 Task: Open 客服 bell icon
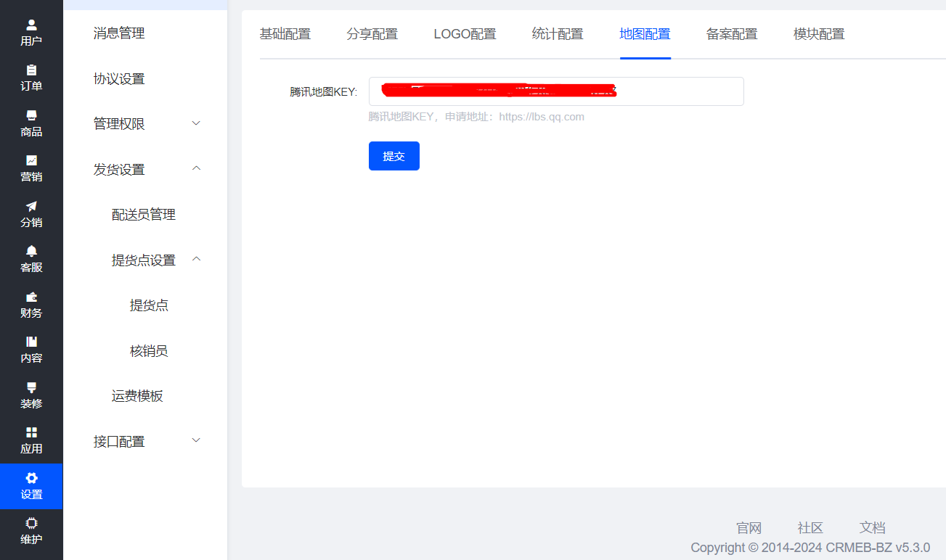pos(31,251)
